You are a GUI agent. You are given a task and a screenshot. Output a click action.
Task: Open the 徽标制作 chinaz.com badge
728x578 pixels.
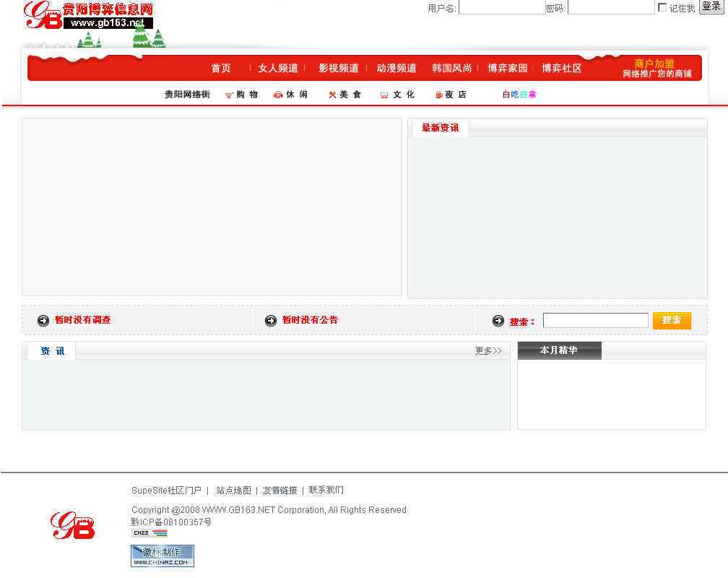pos(162,556)
